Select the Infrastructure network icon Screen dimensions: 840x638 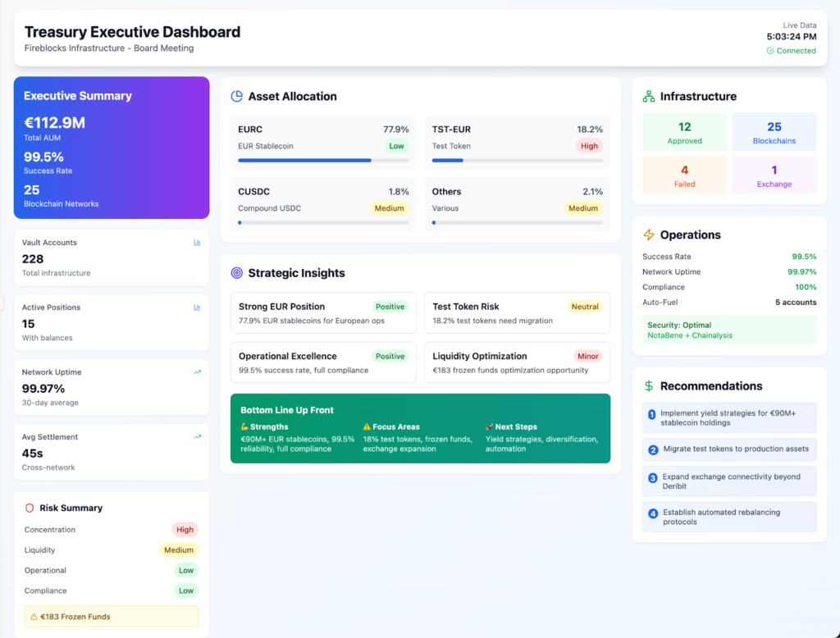pyautogui.click(x=648, y=96)
